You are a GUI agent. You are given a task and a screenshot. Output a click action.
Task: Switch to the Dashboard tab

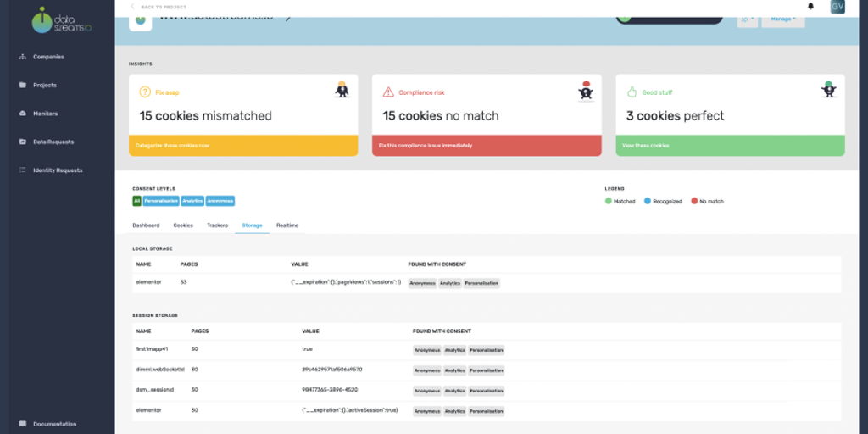146,225
